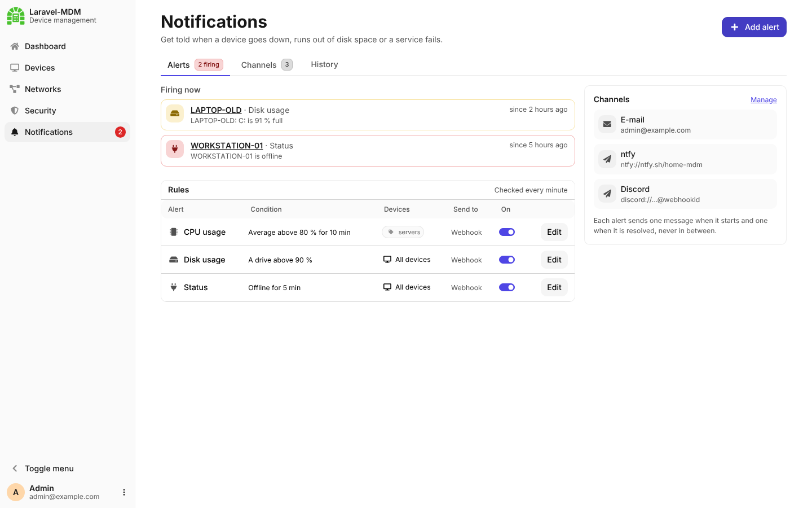Click the '2 firing' badge
This screenshot has width=812, height=508.
click(x=209, y=64)
